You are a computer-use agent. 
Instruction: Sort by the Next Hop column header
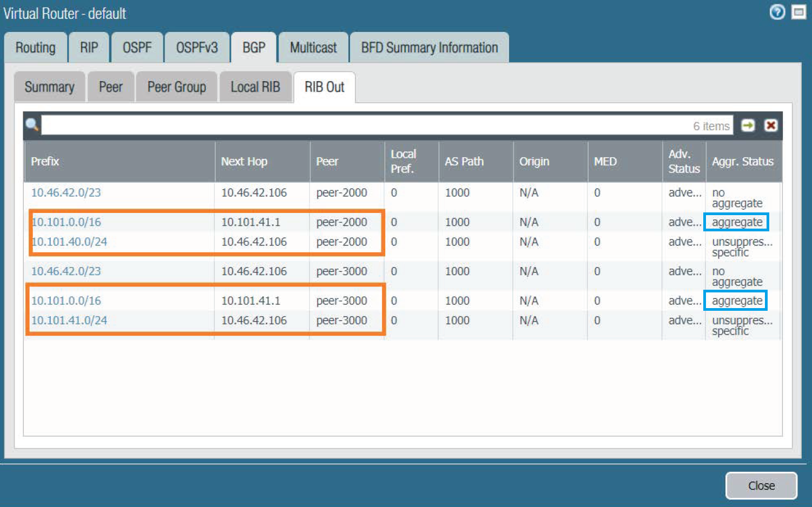click(244, 162)
